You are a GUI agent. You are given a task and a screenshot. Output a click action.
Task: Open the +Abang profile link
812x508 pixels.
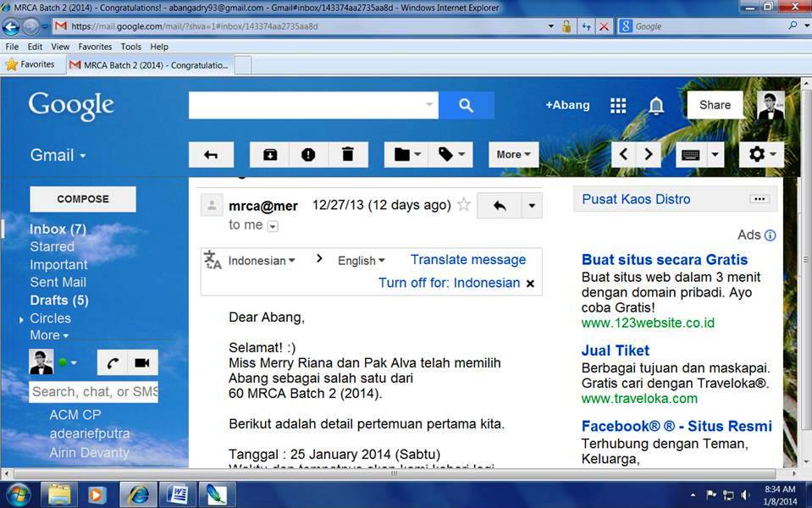click(567, 105)
